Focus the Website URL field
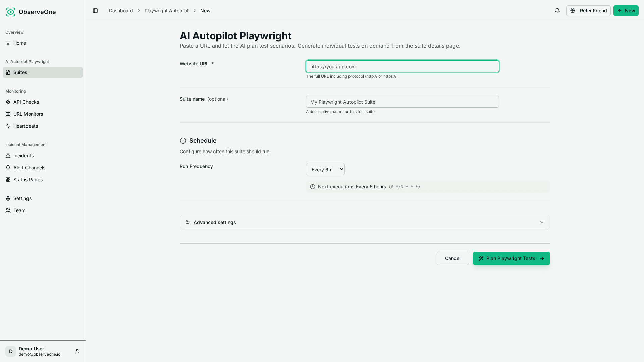 (x=402, y=66)
